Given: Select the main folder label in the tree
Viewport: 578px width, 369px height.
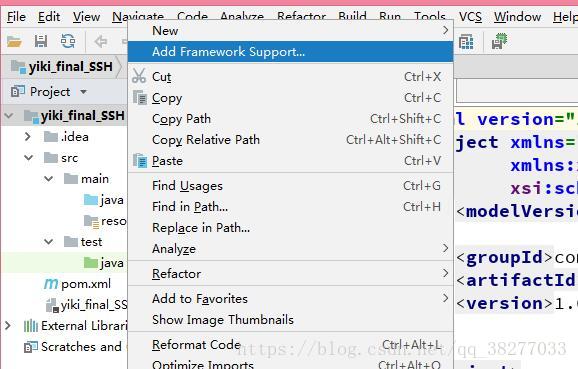Looking at the screenshot, I should (95, 179).
